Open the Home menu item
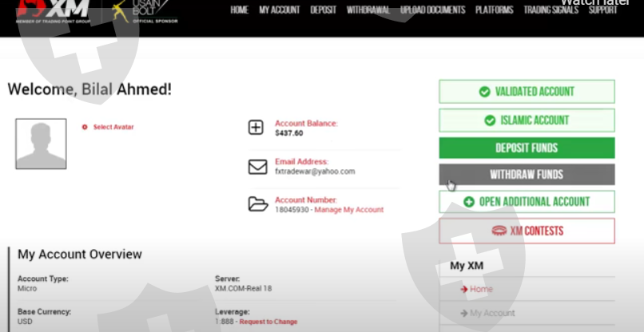Screen dimensions: 644x332 click(x=240, y=10)
